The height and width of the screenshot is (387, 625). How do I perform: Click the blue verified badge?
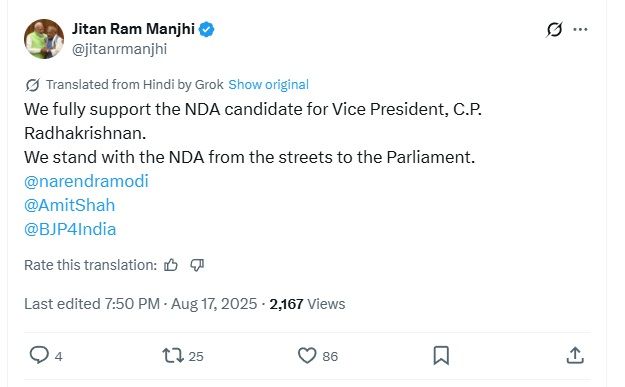coord(206,29)
